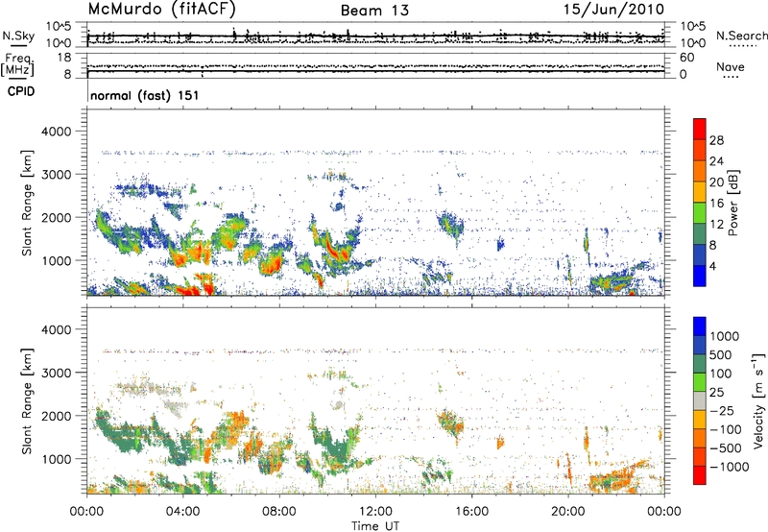Viewport: 768px width, 532px height.
Task: Click the '-1000' velocity colorbar tick label
Action: coord(730,467)
